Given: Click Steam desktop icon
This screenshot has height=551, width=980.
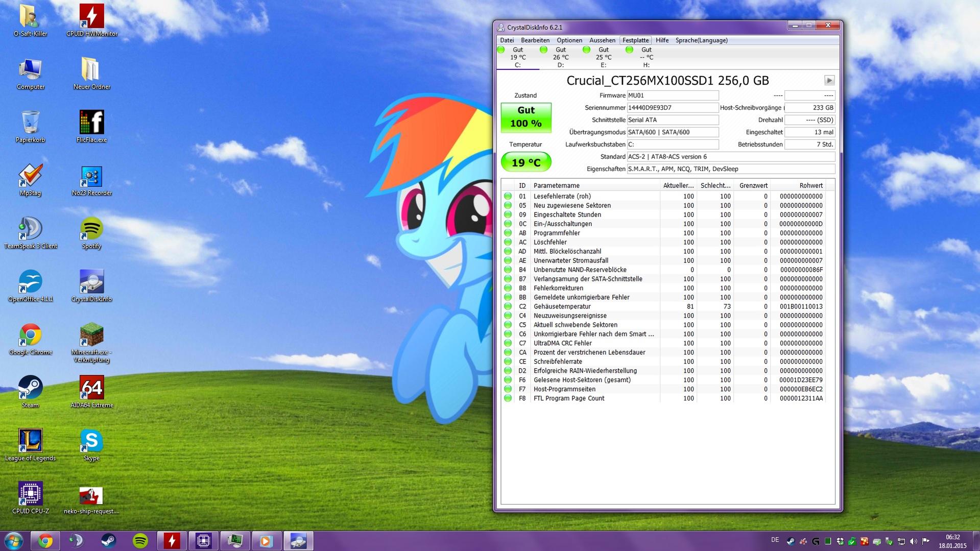Looking at the screenshot, I should coord(30,392).
